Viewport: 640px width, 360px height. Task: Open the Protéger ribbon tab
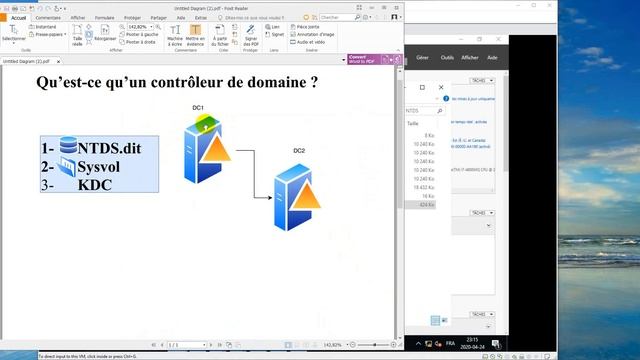click(132, 18)
